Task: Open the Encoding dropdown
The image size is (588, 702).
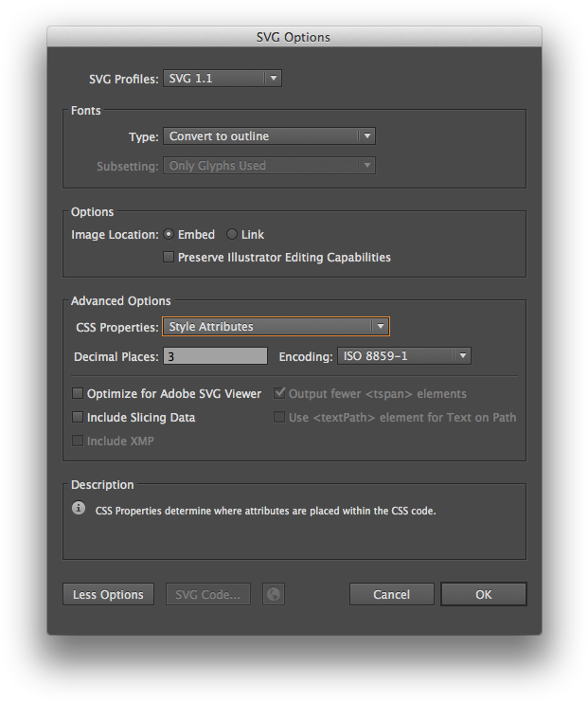Action: 404,356
